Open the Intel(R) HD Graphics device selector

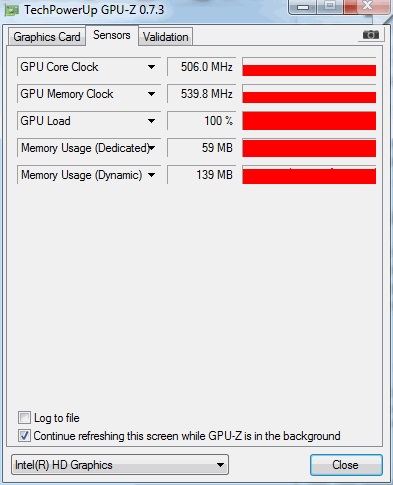click(120, 465)
